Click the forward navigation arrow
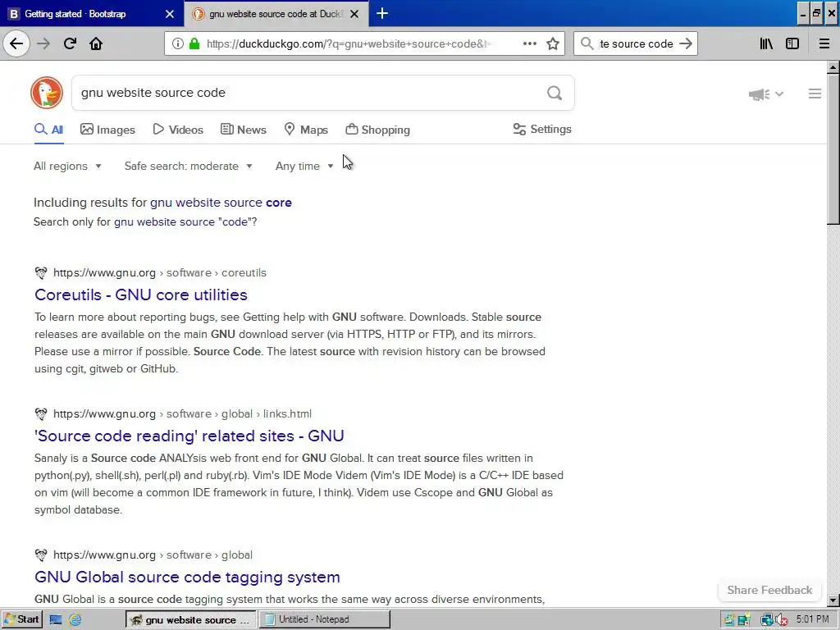840x630 pixels. (x=43, y=43)
